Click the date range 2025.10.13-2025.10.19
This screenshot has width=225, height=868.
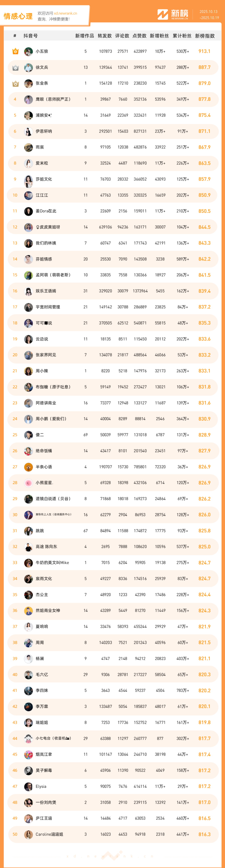209,15
